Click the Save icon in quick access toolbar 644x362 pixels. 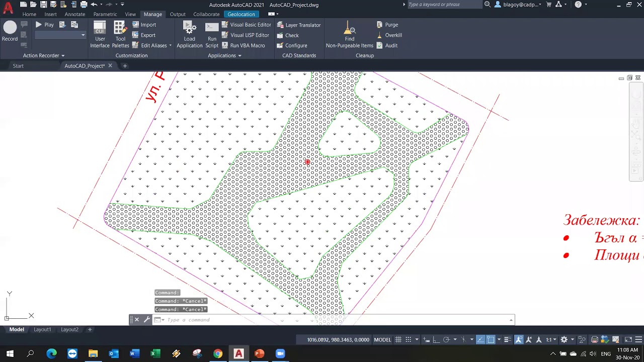44,5
